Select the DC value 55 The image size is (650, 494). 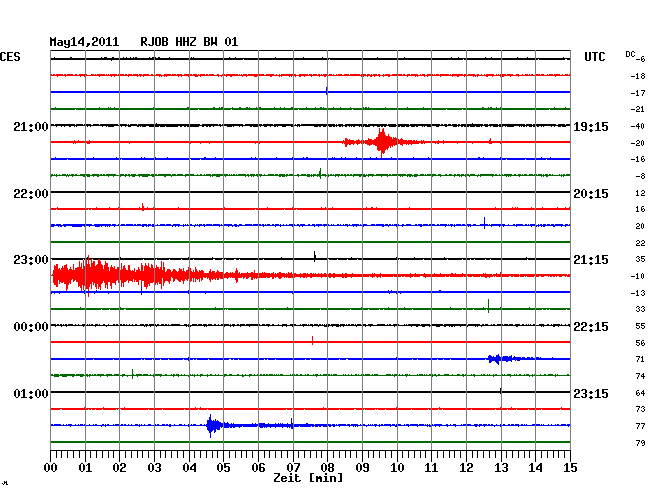click(640, 327)
